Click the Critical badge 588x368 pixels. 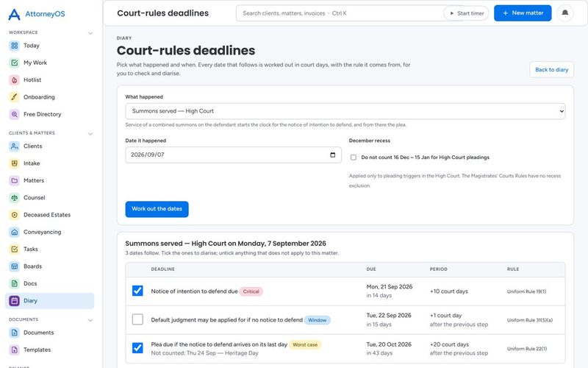pos(251,291)
